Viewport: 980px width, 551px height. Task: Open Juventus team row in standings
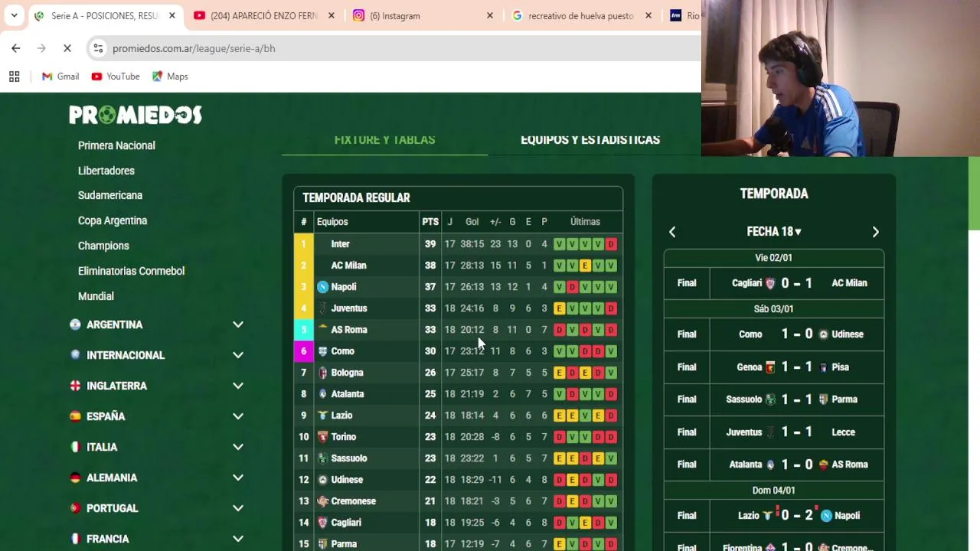458,308
